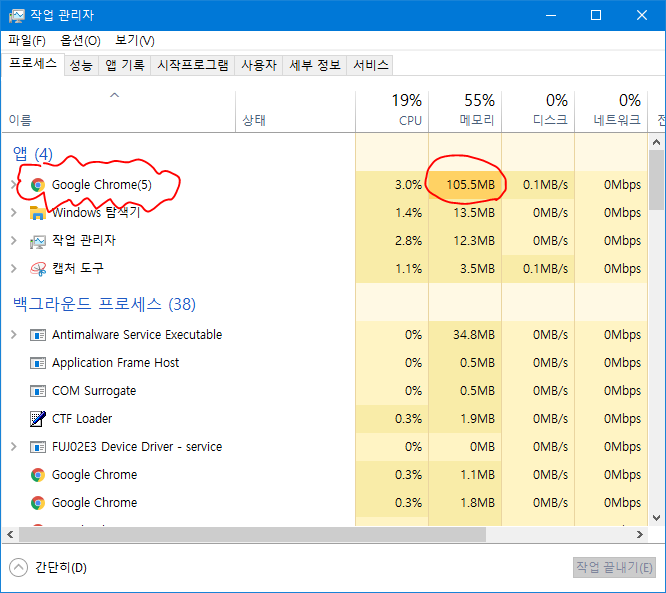The height and width of the screenshot is (593, 666).
Task: Collapse view with 간단히 arrow icon
Action: pyautogui.click(x=18, y=568)
